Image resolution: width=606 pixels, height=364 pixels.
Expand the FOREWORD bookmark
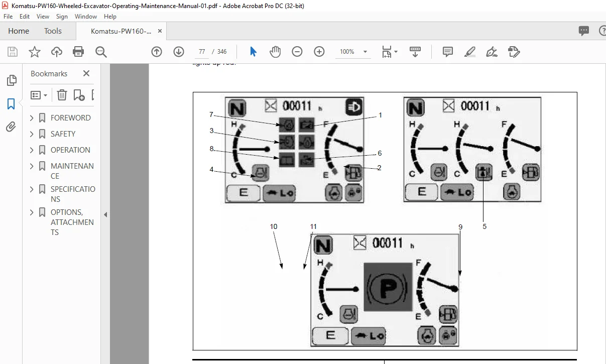pos(32,118)
